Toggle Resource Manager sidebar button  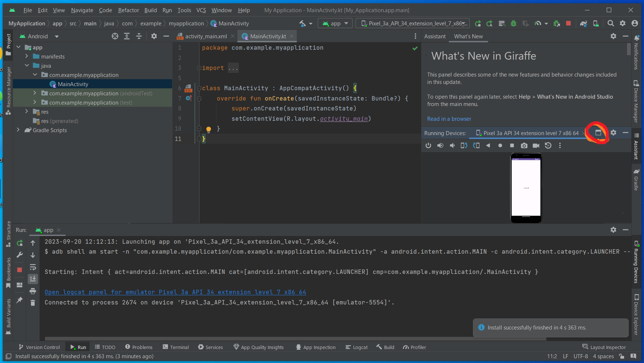8,91
